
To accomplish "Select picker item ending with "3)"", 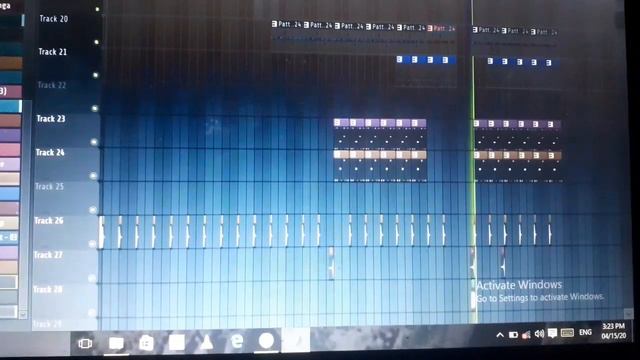I will [x=11, y=91].
